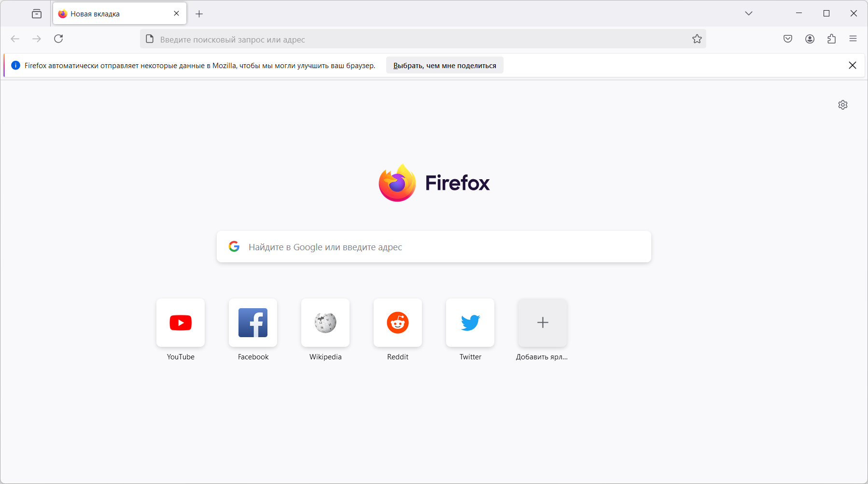Reload the current page
Image resolution: width=868 pixels, height=484 pixels.
(58, 39)
